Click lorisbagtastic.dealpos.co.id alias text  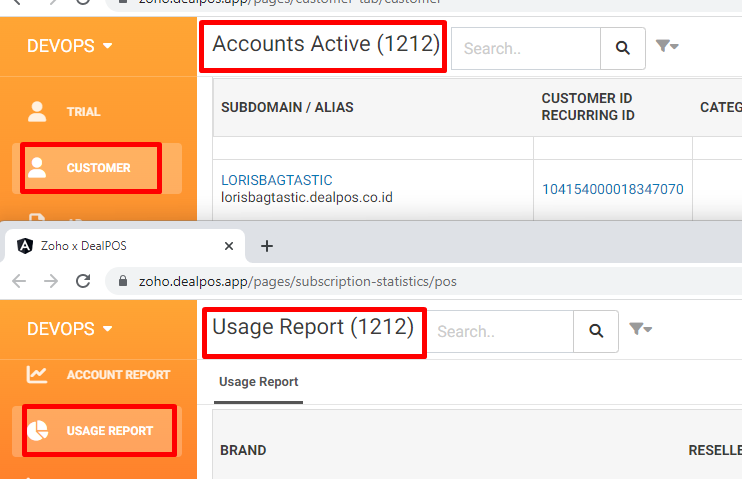coord(307,197)
